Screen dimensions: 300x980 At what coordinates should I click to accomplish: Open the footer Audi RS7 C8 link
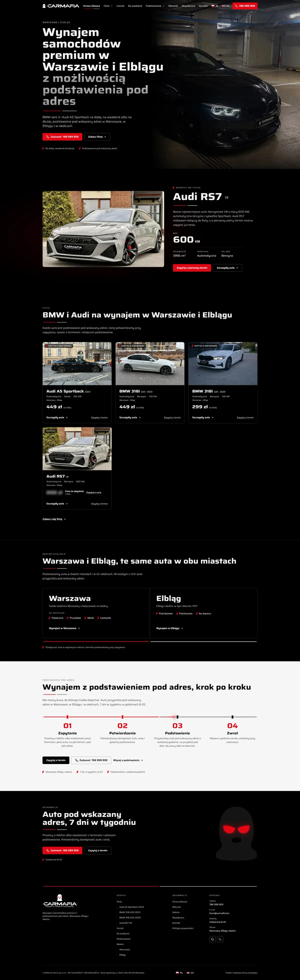click(125, 923)
